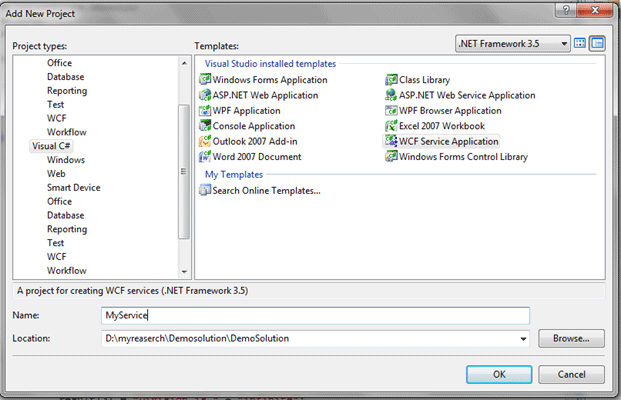The image size is (621, 400).
Task: Click the ASP.NET Web Application template icon
Action: click(x=205, y=95)
